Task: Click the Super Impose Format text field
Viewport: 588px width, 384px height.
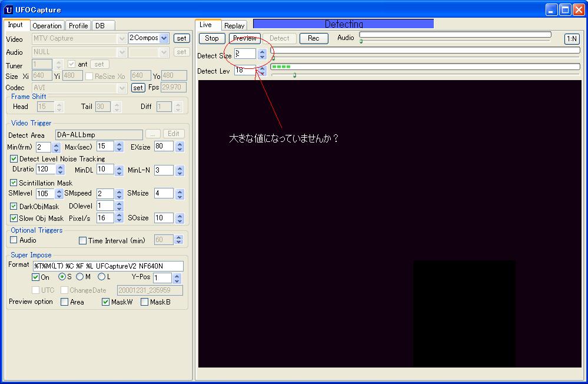Action: pyautogui.click(x=108, y=266)
